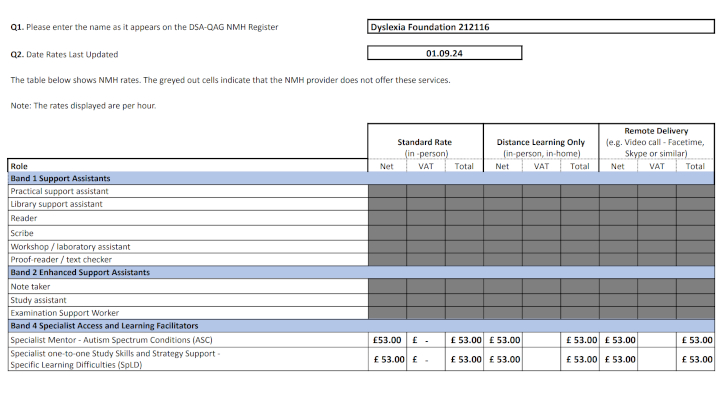Select the Proof-reader / text checker cell
The height and width of the screenshot is (395, 724).
click(x=188, y=260)
